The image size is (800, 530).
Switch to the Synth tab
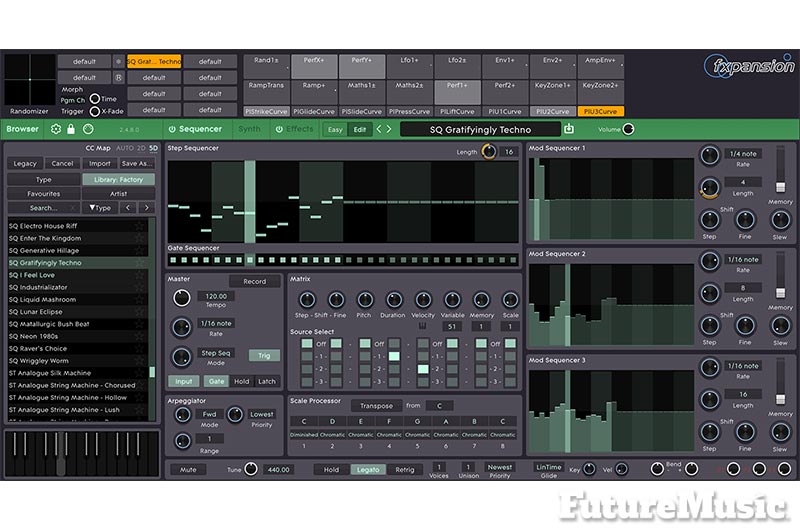pyautogui.click(x=249, y=129)
